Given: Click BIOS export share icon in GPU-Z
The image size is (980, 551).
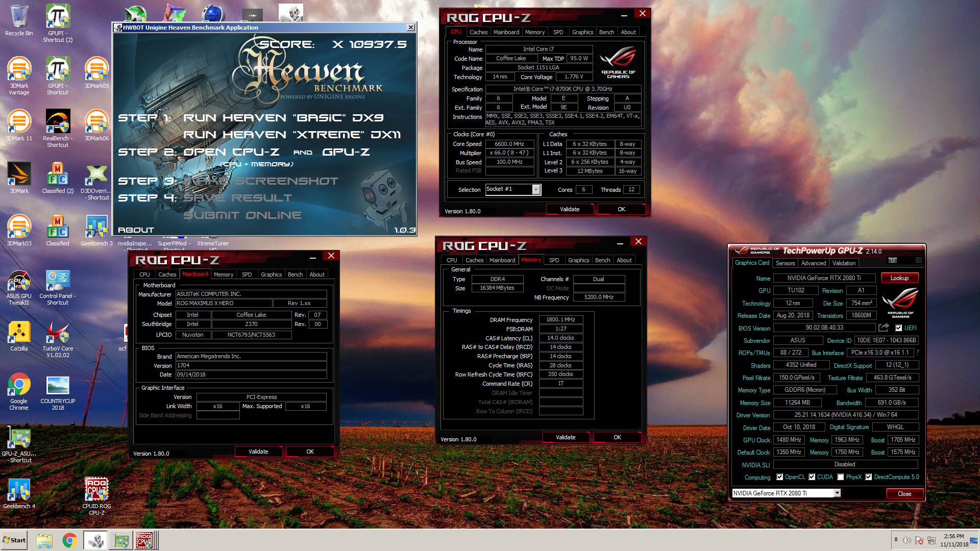Looking at the screenshot, I should (x=884, y=328).
